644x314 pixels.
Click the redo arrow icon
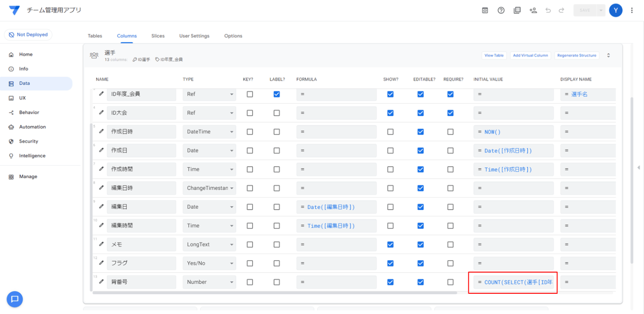(x=561, y=10)
